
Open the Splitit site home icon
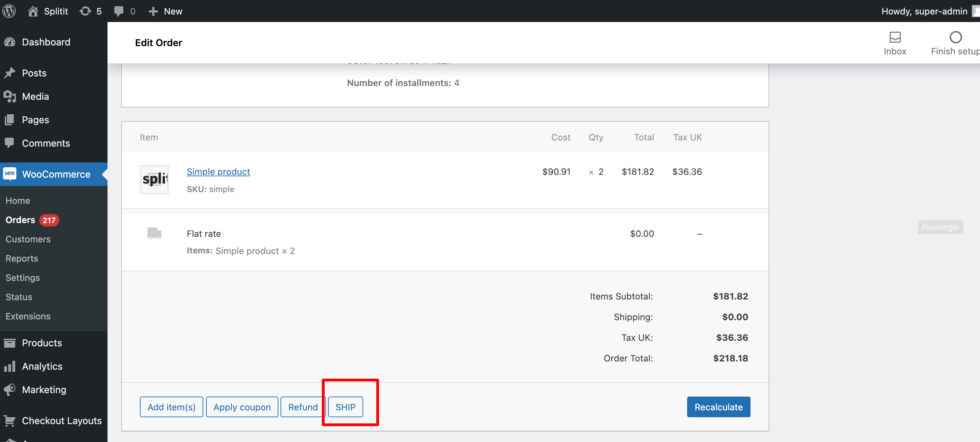click(33, 11)
